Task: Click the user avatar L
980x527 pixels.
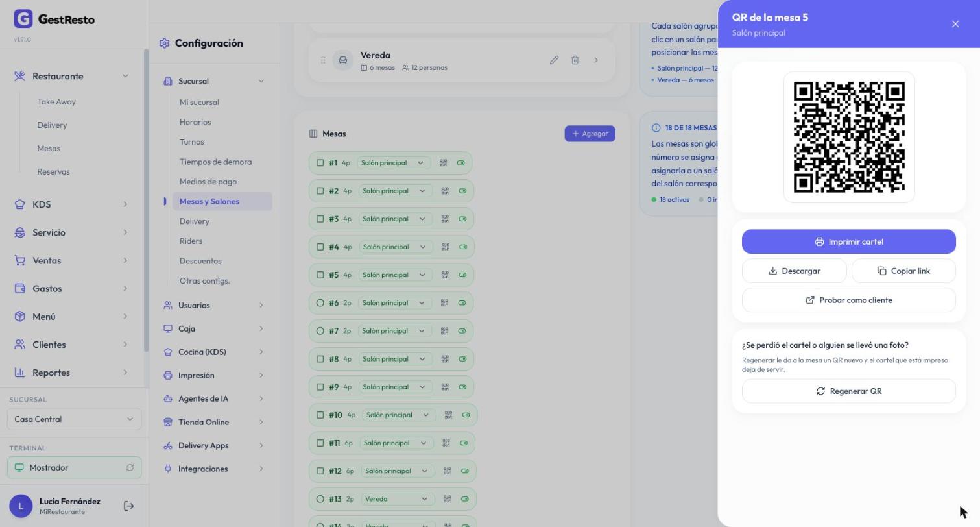Action: [21, 506]
